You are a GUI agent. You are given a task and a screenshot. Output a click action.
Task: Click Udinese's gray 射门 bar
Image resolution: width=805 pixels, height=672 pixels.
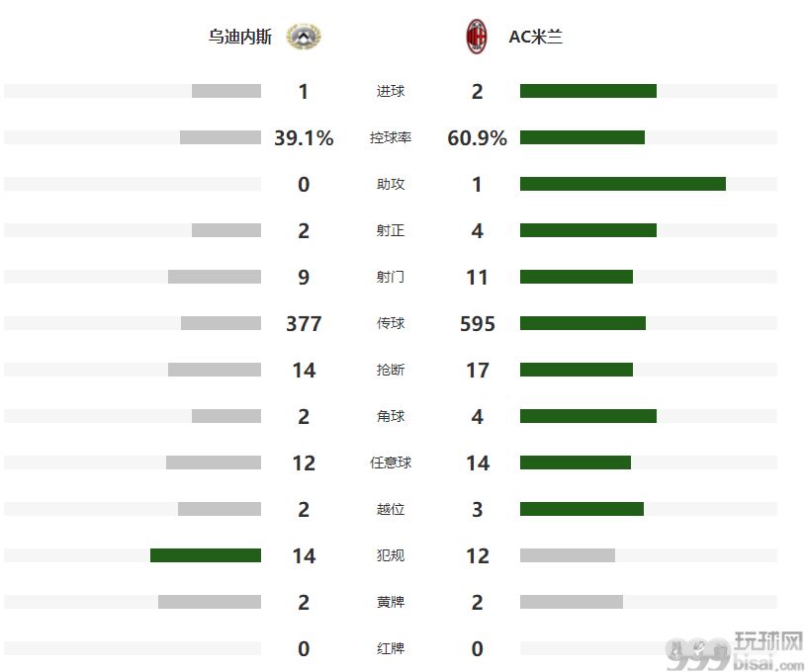(214, 277)
